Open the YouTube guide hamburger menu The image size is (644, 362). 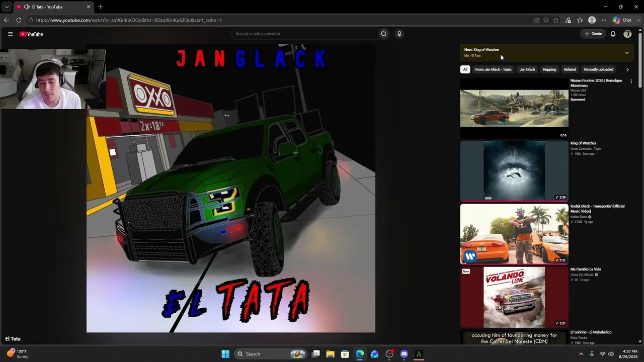tap(10, 34)
